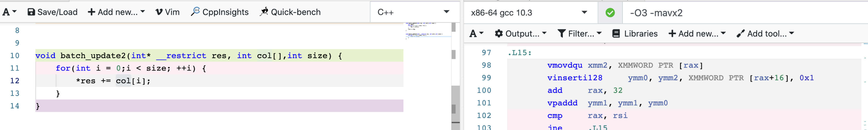Open the compiler pane Add new menu
This screenshot has height=130, width=868.
[697, 34]
